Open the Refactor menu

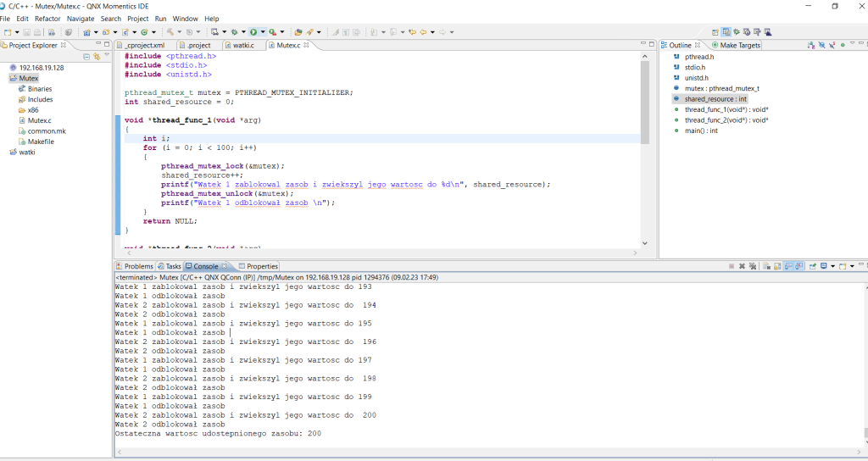pyautogui.click(x=47, y=19)
